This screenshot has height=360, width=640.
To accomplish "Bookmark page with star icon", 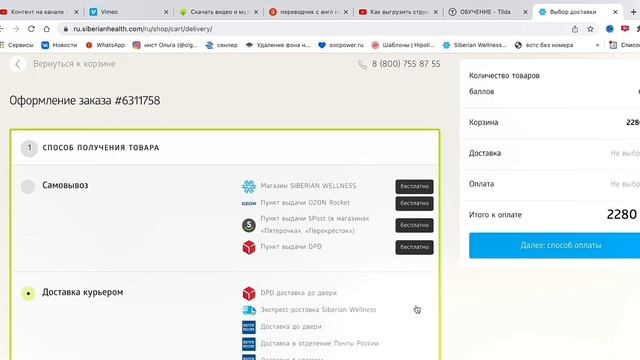I will click(590, 29).
